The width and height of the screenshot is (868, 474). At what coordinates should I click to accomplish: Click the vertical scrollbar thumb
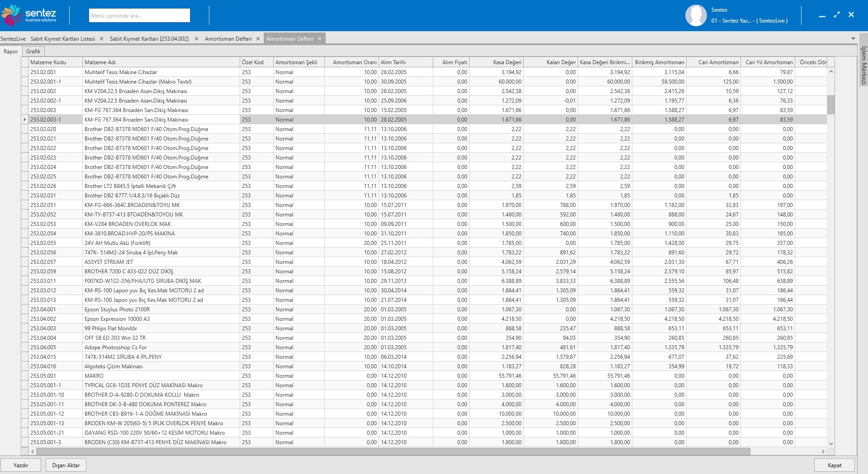coord(831,105)
